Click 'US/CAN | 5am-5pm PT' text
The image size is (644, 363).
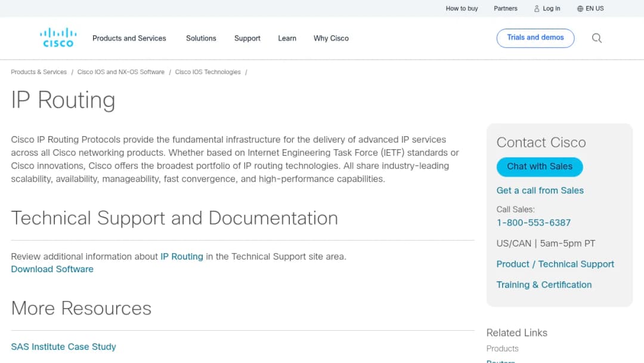(546, 244)
